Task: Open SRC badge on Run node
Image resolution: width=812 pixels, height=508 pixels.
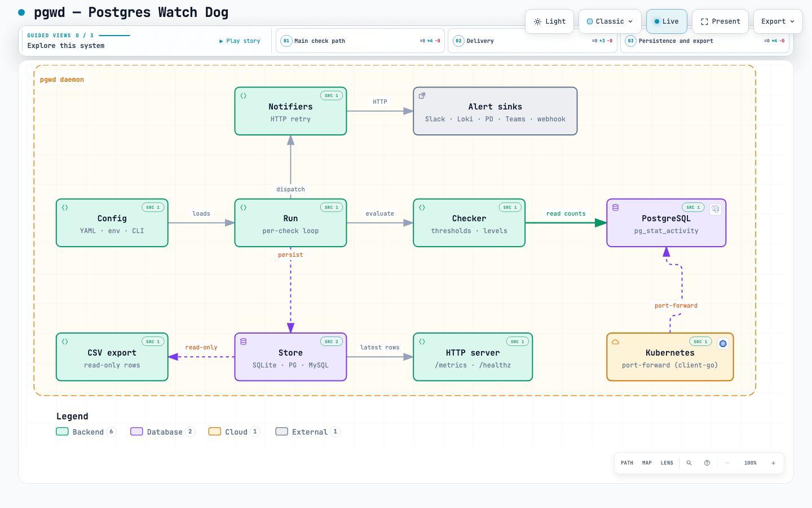Action: 332,208
